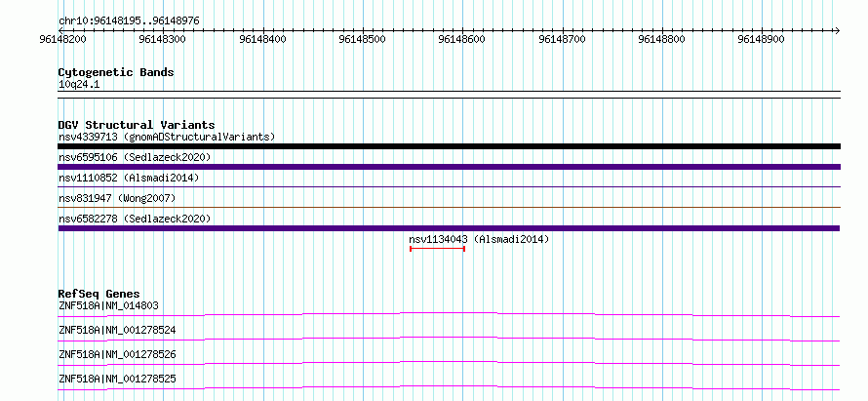The image size is (868, 401).
Task: Open variant nsv6582278 (Sedlazeck2020) label
Action: pos(135,219)
